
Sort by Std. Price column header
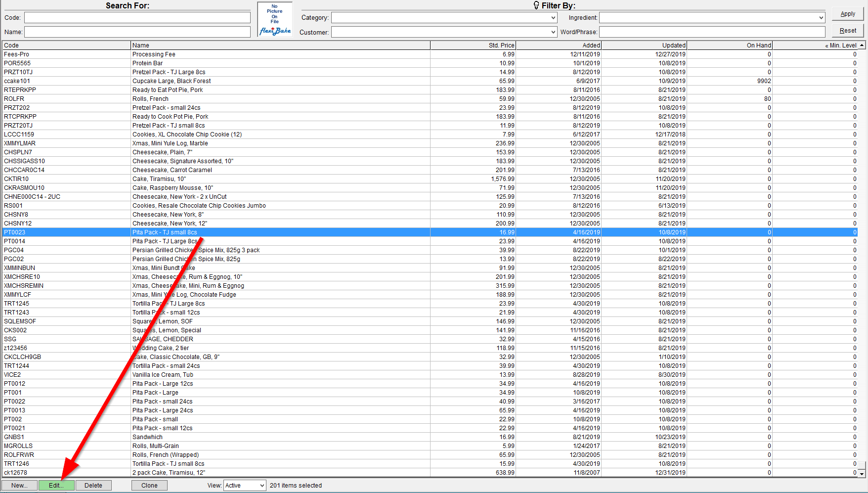[x=473, y=45]
